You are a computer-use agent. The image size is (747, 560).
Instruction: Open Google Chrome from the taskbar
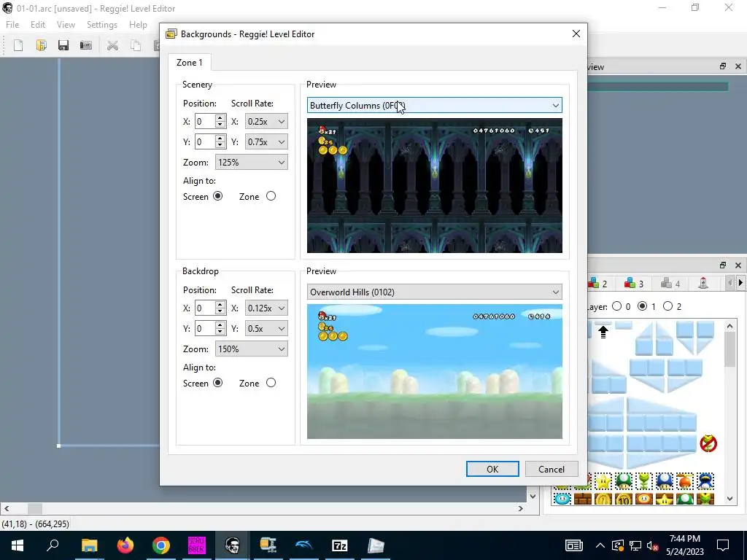[x=161, y=545]
